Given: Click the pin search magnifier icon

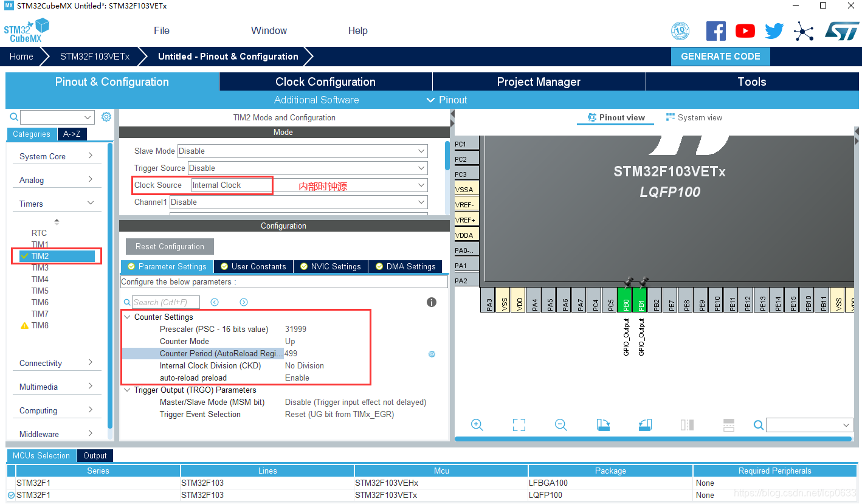Looking at the screenshot, I should tap(759, 425).
